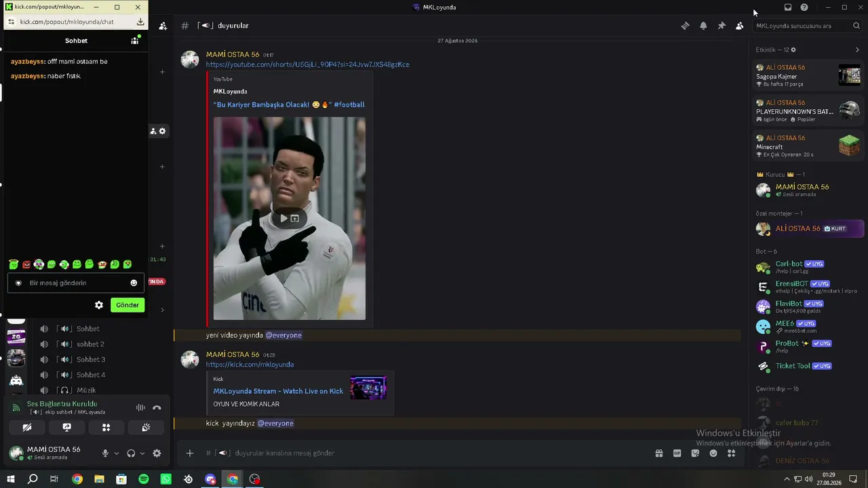
Task: Open Discord user settings gear
Action: coord(157,453)
